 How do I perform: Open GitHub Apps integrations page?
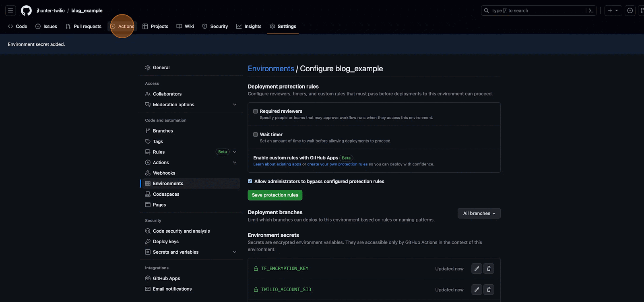tap(190, 278)
